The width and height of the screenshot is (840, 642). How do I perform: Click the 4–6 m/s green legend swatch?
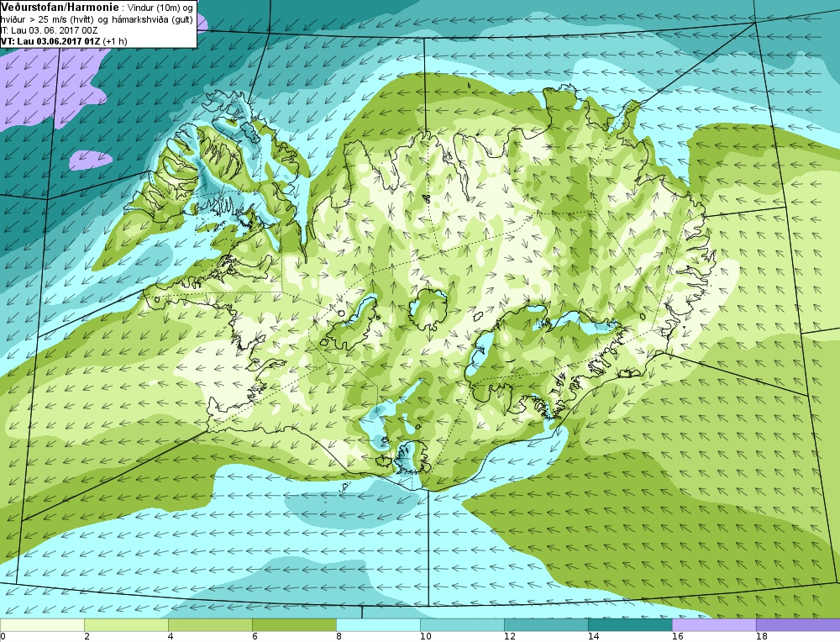210,625
